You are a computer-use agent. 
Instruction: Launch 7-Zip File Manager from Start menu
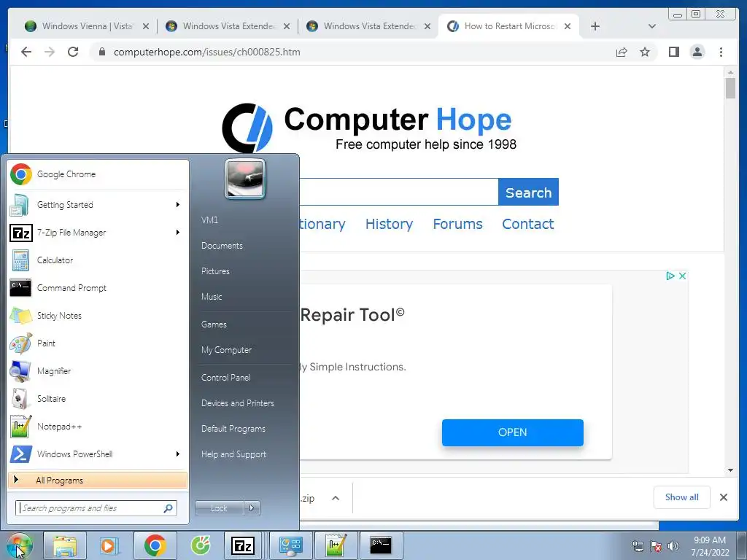(98, 233)
